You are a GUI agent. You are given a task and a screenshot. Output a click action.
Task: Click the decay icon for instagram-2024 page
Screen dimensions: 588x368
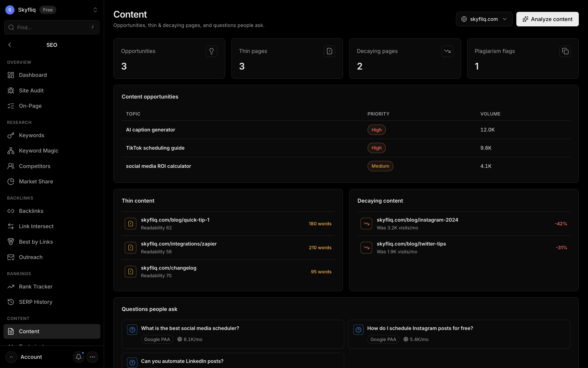click(366, 223)
